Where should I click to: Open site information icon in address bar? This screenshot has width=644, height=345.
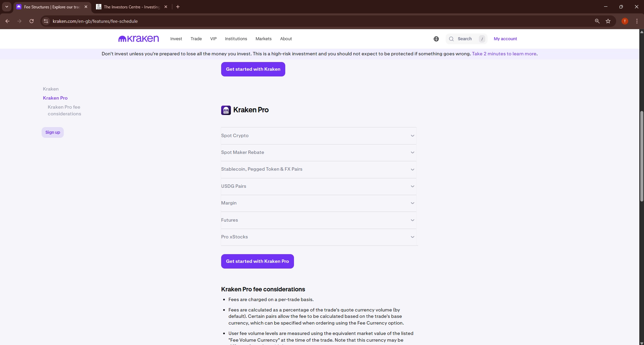[x=46, y=21]
